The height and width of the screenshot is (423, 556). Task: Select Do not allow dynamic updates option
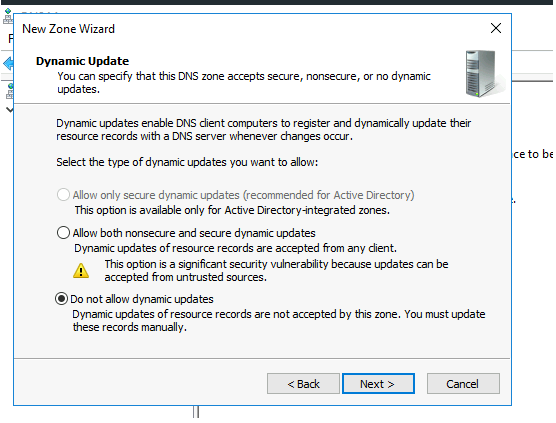click(x=61, y=299)
